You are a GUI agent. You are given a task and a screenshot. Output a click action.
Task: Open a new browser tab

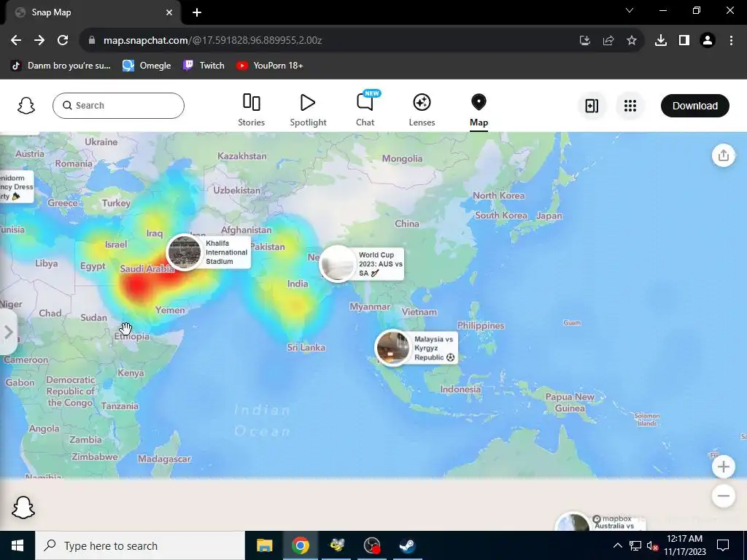197,12
